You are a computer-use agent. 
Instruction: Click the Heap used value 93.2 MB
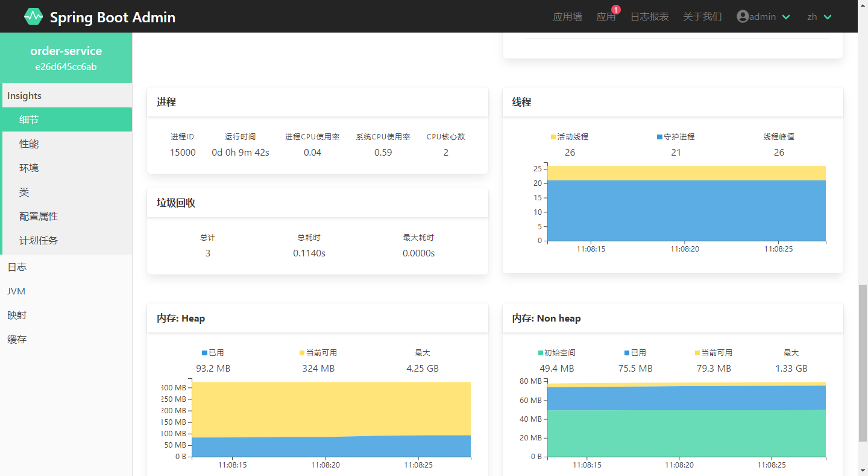213,369
